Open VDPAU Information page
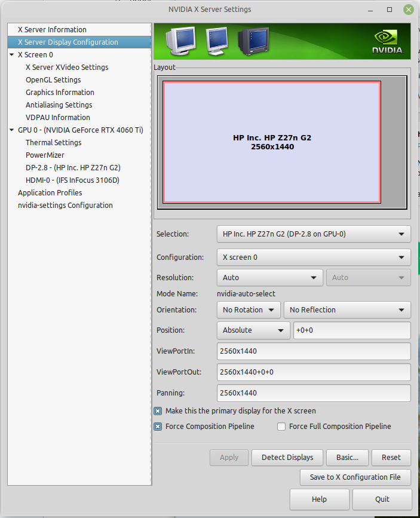This screenshot has width=420, height=518. point(58,118)
